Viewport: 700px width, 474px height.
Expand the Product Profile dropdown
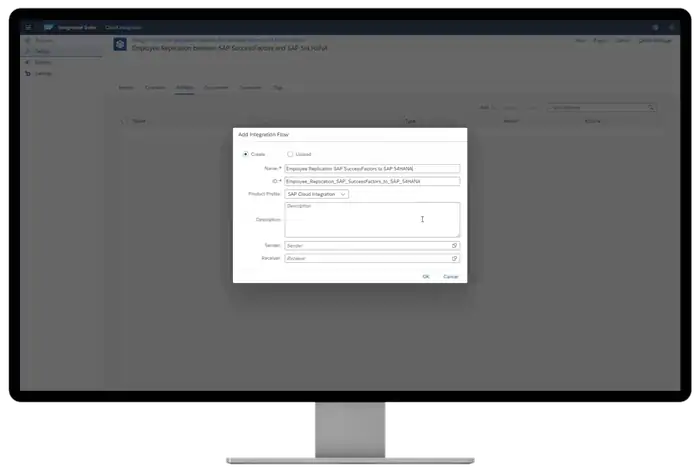pyautogui.click(x=316, y=194)
